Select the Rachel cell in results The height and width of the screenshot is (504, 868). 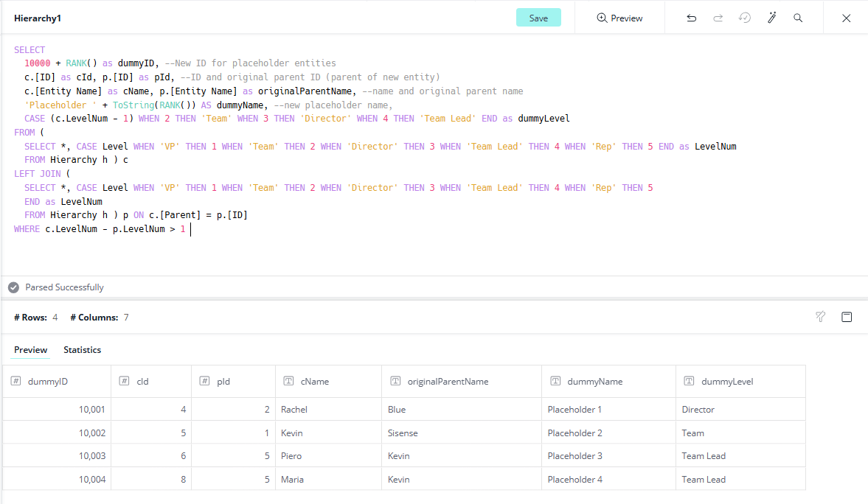tap(294, 410)
